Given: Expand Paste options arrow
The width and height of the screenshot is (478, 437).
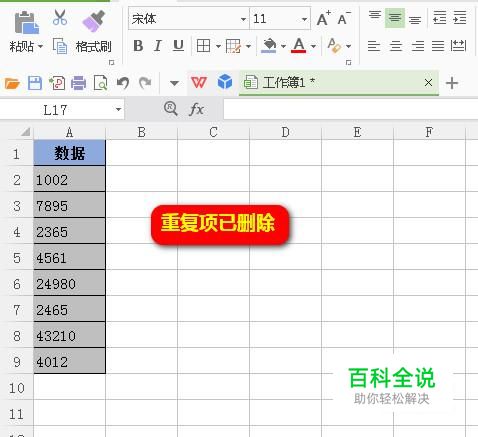Looking at the screenshot, I should 40,46.
